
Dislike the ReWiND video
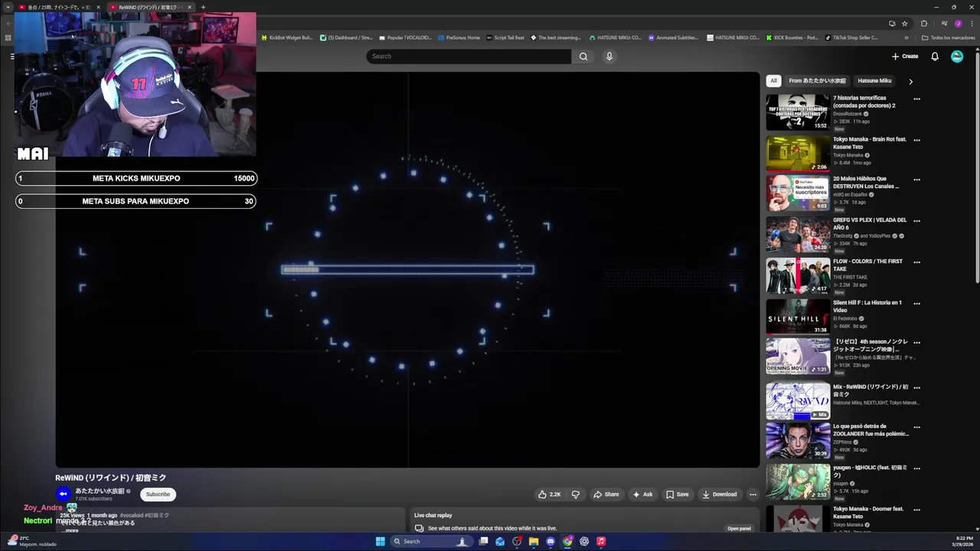pos(576,494)
